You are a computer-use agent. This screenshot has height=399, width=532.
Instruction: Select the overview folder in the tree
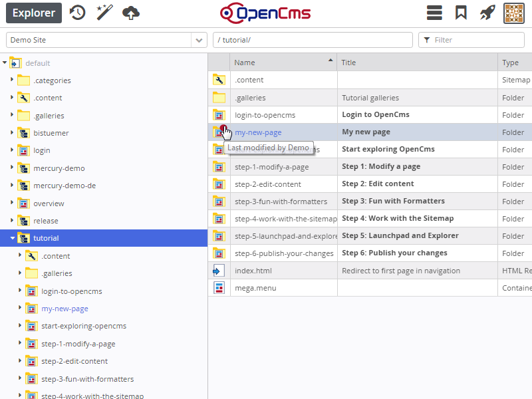point(49,203)
